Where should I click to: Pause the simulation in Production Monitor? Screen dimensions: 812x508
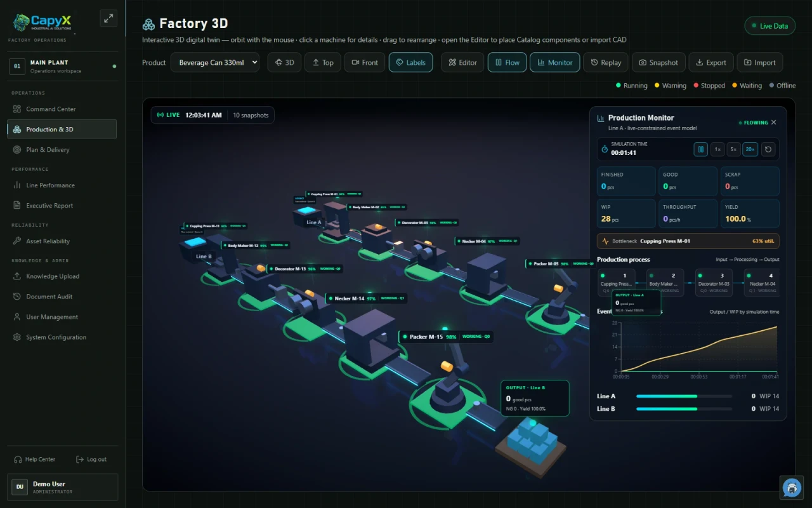click(701, 150)
